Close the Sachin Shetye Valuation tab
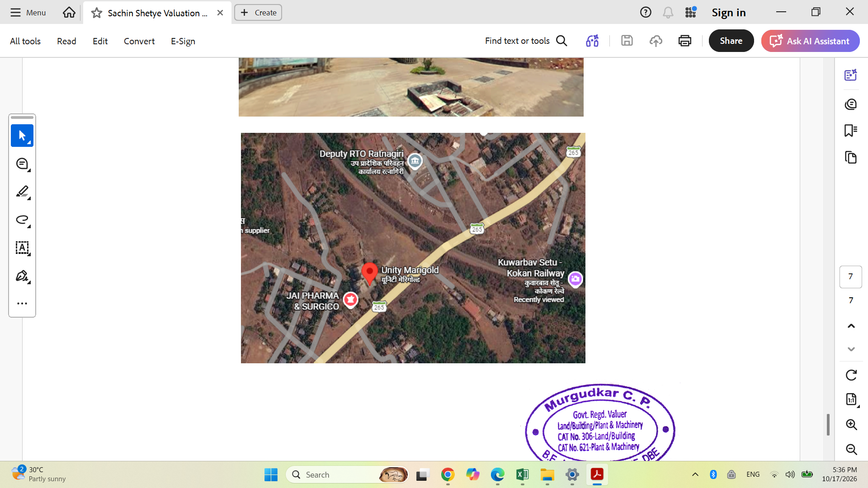The width and height of the screenshot is (868, 488). (220, 13)
